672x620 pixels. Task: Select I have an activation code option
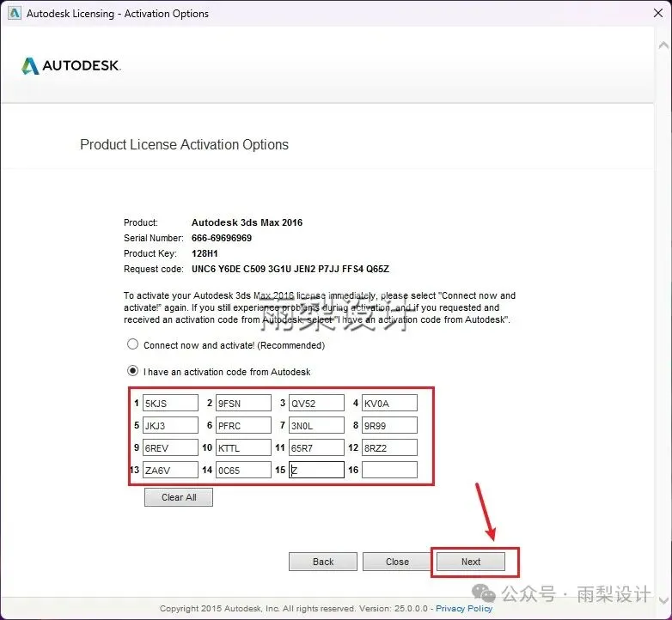133,371
